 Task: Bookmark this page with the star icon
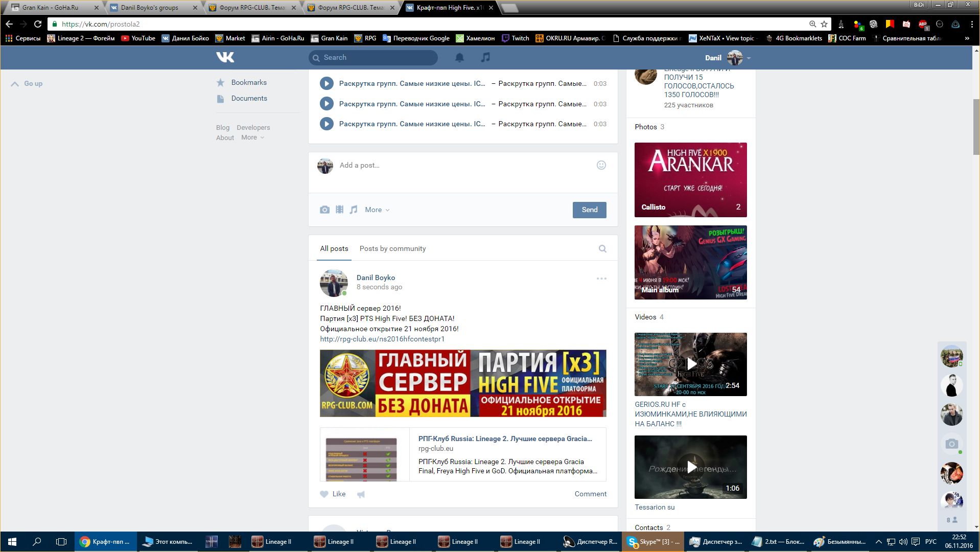click(x=824, y=24)
